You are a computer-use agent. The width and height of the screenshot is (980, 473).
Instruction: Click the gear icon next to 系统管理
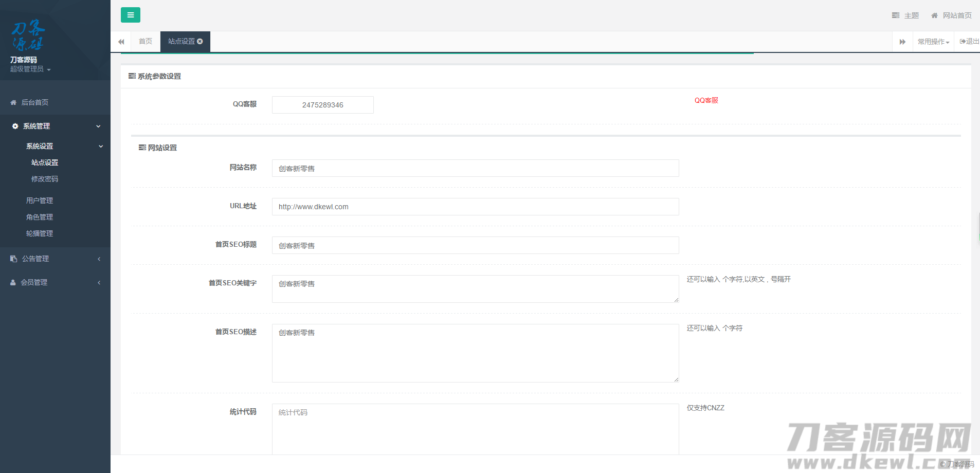[x=14, y=126]
